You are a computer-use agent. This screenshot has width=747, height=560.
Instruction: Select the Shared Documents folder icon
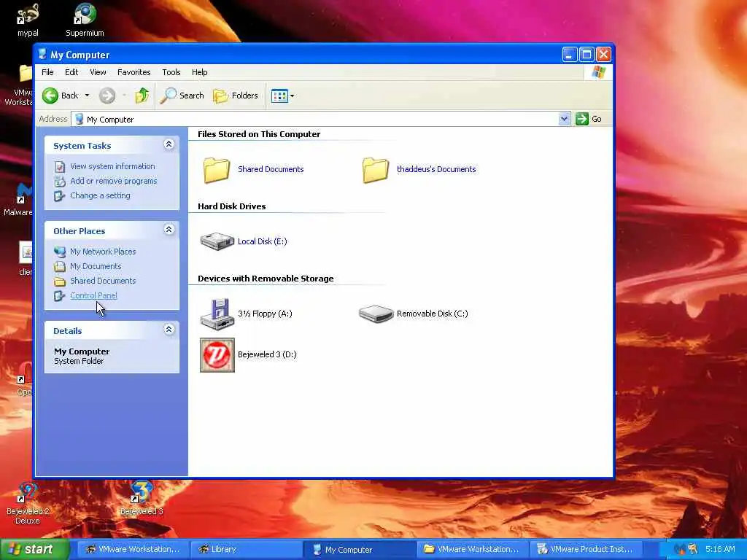pyautogui.click(x=217, y=170)
